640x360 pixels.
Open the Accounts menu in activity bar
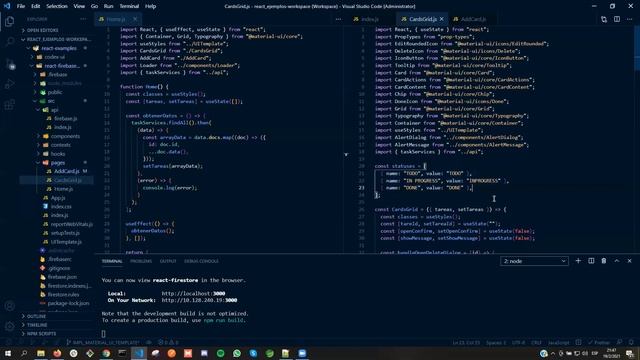(x=9, y=306)
